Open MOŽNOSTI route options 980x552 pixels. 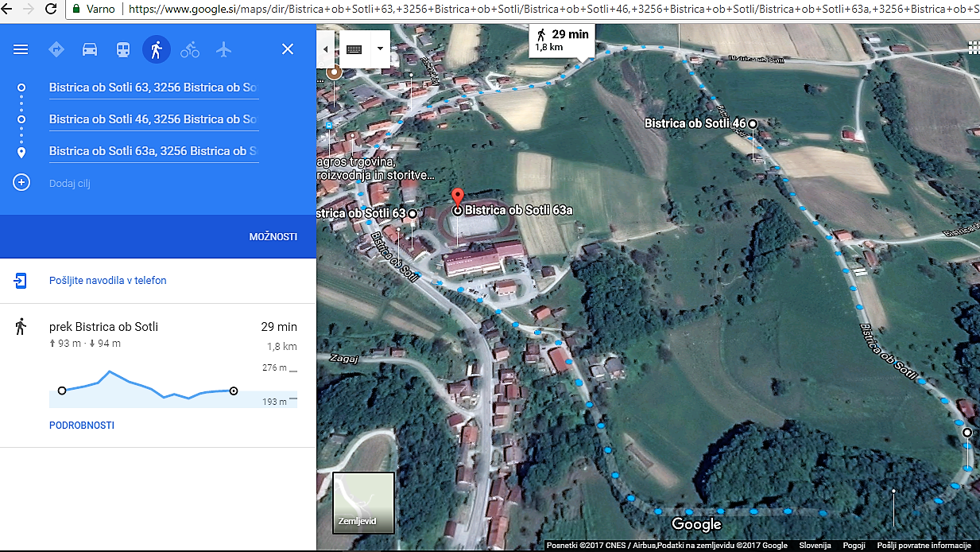coord(273,237)
